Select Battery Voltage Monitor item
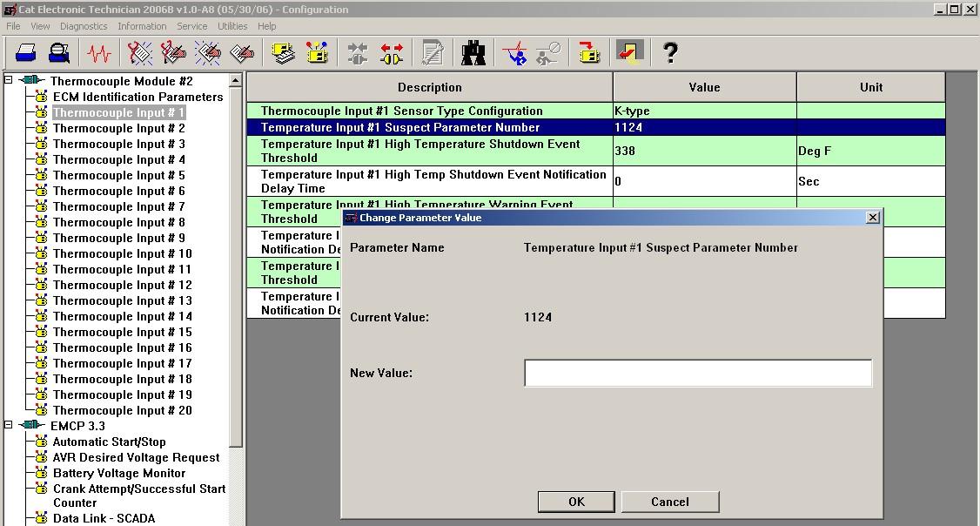The width and height of the screenshot is (980, 526). [x=119, y=473]
